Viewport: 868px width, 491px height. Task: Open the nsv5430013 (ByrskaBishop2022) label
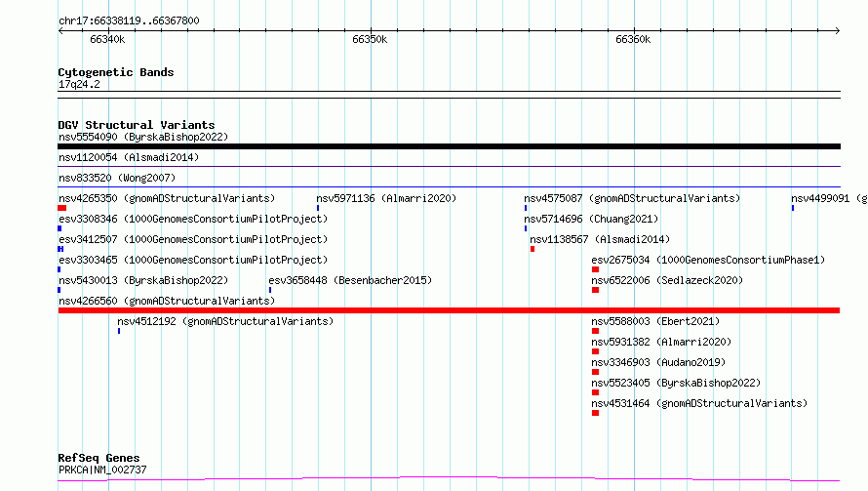(143, 280)
